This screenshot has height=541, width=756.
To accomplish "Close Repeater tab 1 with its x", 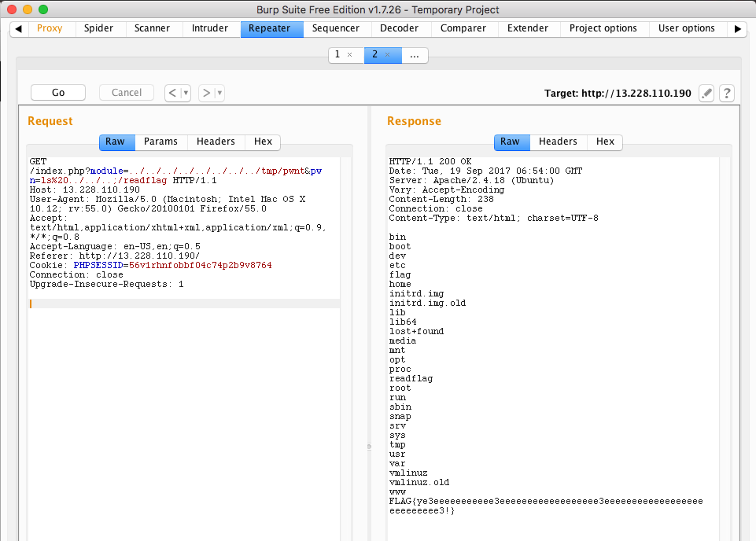I will pos(349,55).
